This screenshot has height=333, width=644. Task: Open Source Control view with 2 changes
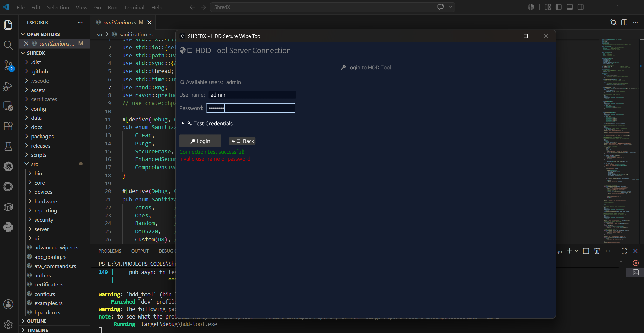click(x=8, y=65)
